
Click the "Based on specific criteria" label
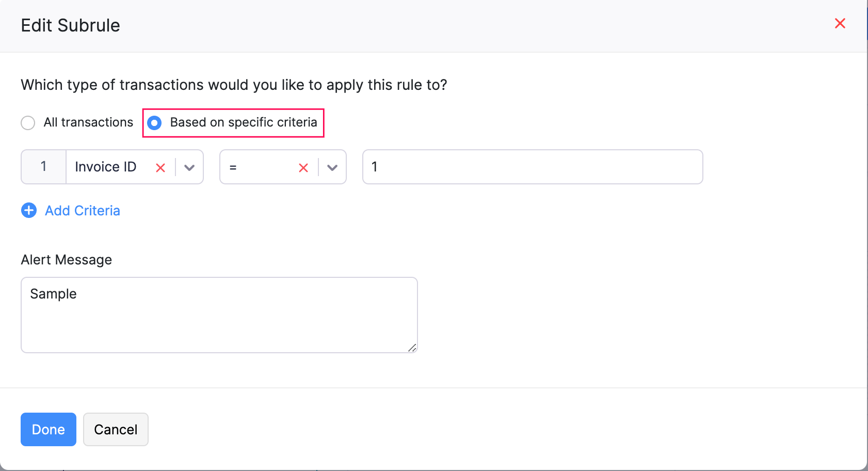pyautogui.click(x=244, y=122)
